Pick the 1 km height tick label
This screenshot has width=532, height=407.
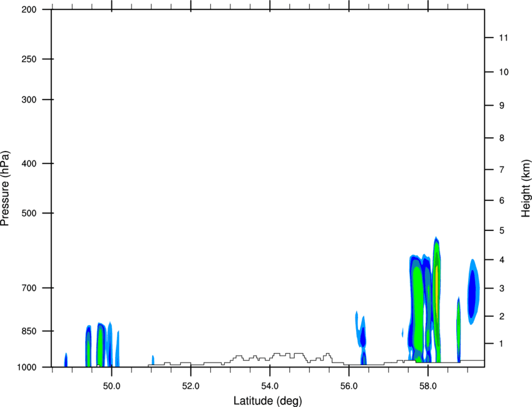(501, 344)
